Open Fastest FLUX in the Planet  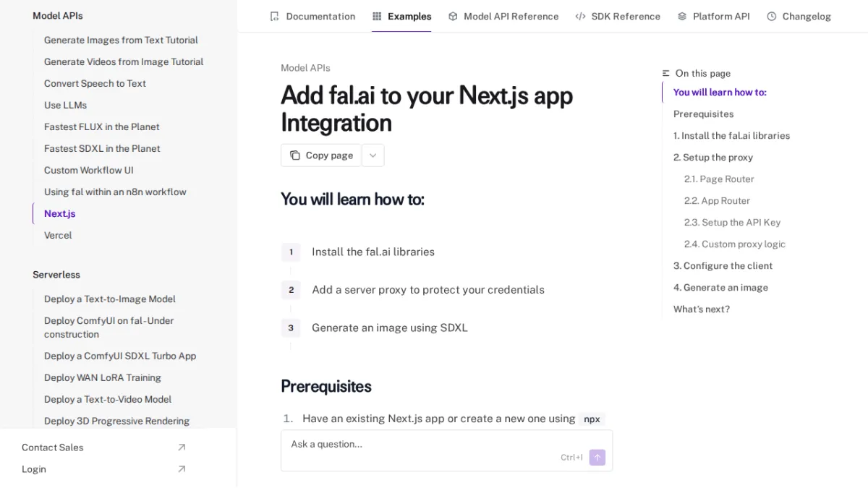tap(102, 127)
